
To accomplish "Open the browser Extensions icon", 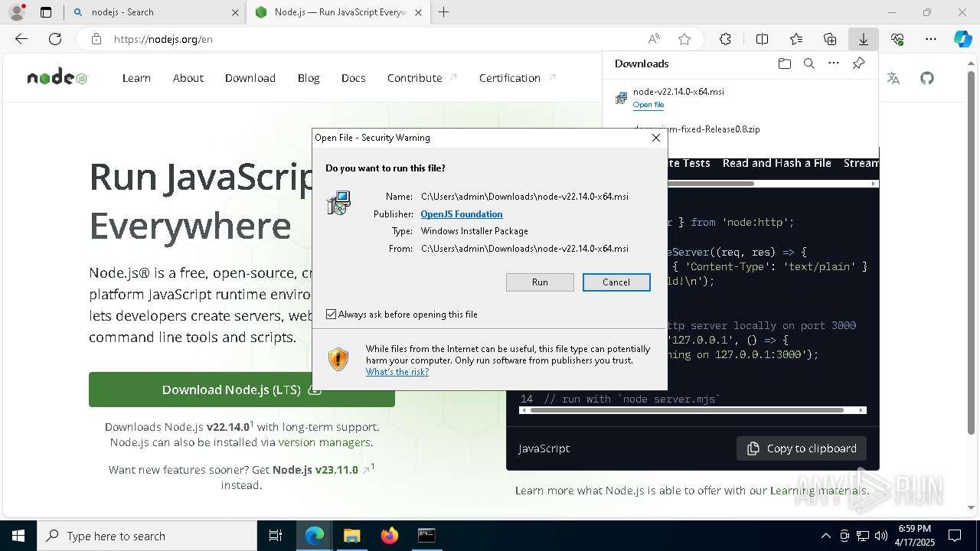I will (x=725, y=39).
